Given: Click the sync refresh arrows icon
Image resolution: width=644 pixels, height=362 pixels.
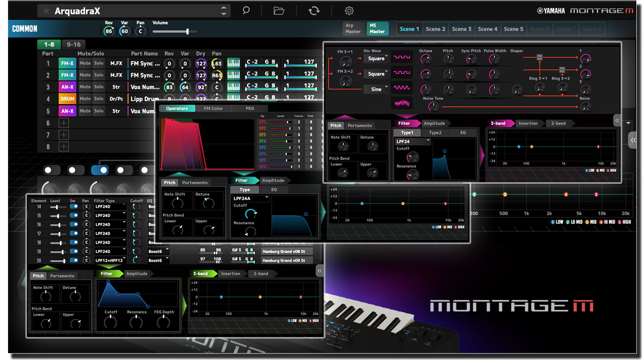Looking at the screenshot, I should coord(314,11).
